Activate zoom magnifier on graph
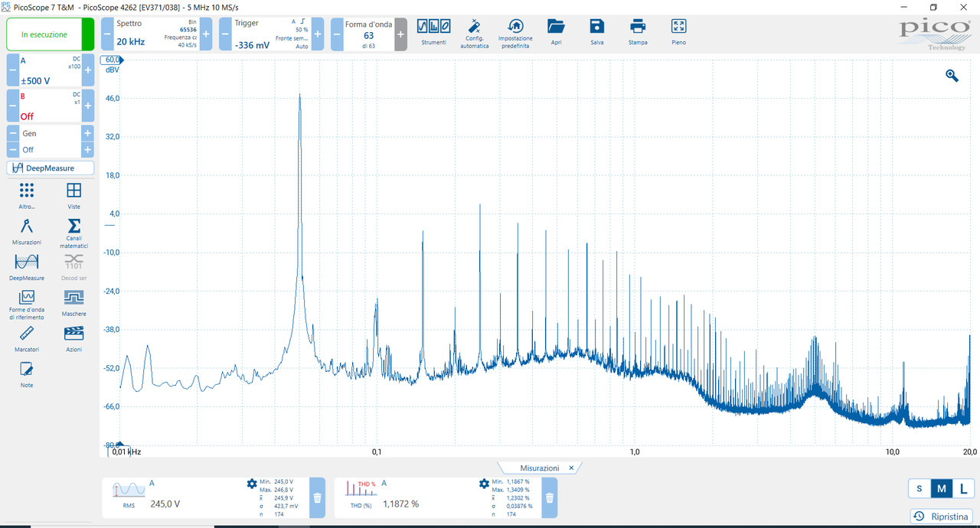This screenshot has height=528, width=980. [x=952, y=75]
